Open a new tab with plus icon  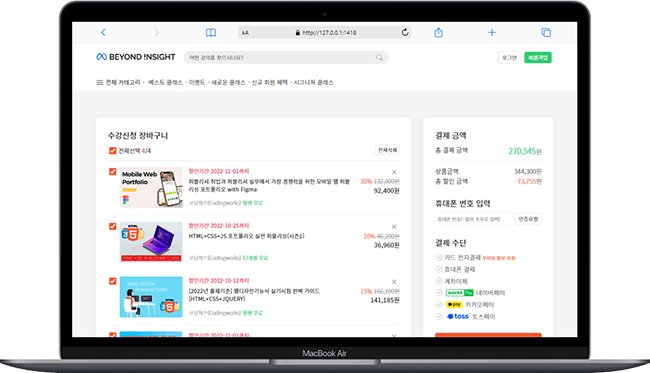tap(492, 32)
